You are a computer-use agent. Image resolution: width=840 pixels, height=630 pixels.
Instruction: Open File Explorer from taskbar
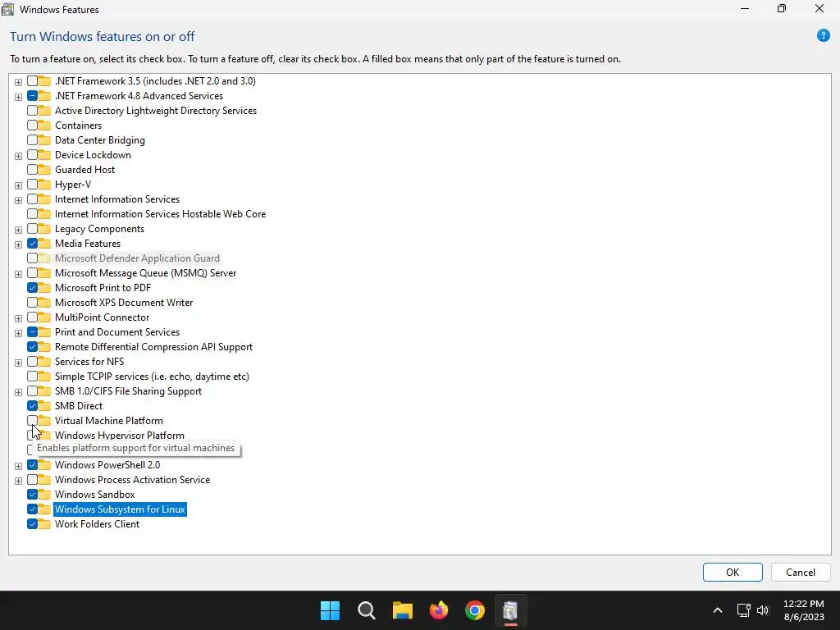[402, 610]
